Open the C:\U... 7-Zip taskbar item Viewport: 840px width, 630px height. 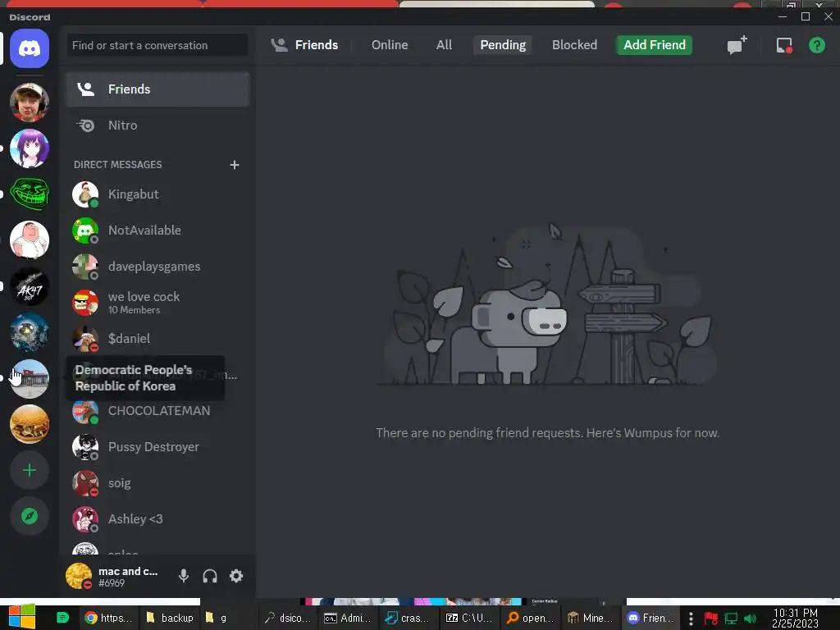coord(469,618)
